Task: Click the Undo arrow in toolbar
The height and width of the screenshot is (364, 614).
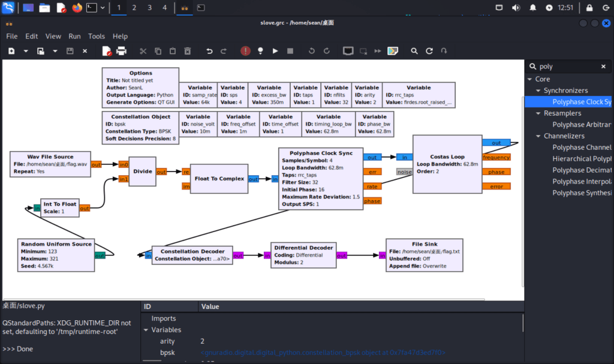Action: pos(209,52)
